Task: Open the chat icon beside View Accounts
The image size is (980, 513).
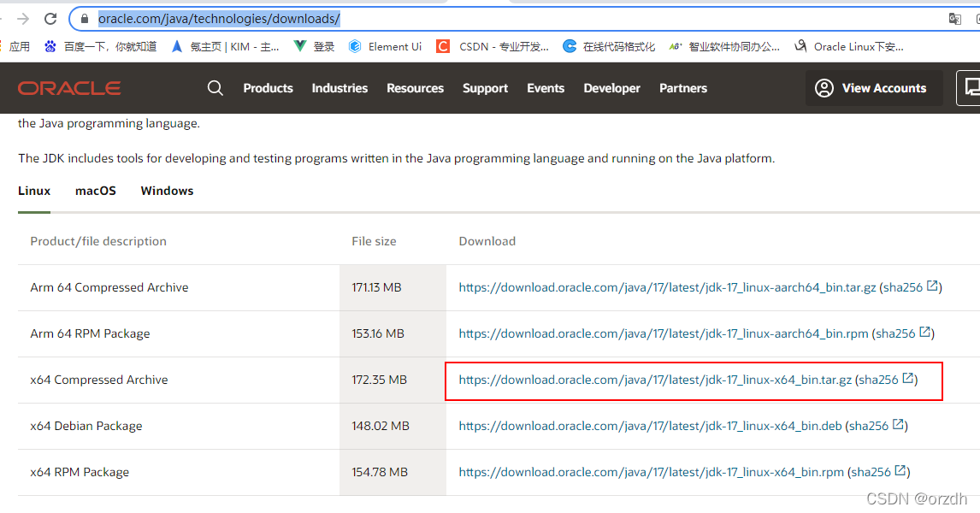Action: pyautogui.click(x=970, y=88)
